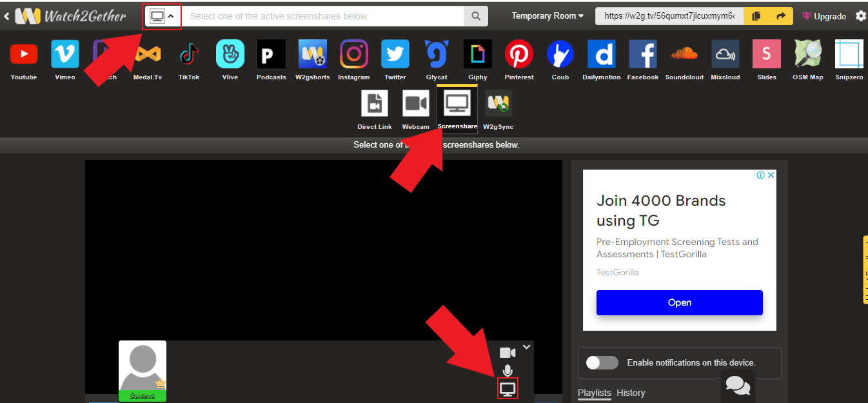Open the Podcasts source
The height and width of the screenshot is (403, 868).
click(271, 54)
